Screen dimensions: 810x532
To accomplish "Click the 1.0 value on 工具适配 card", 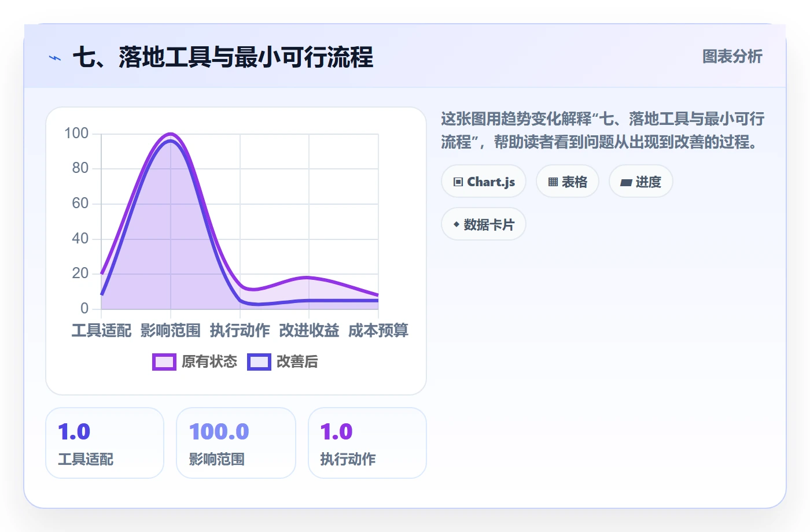I will coord(74,432).
